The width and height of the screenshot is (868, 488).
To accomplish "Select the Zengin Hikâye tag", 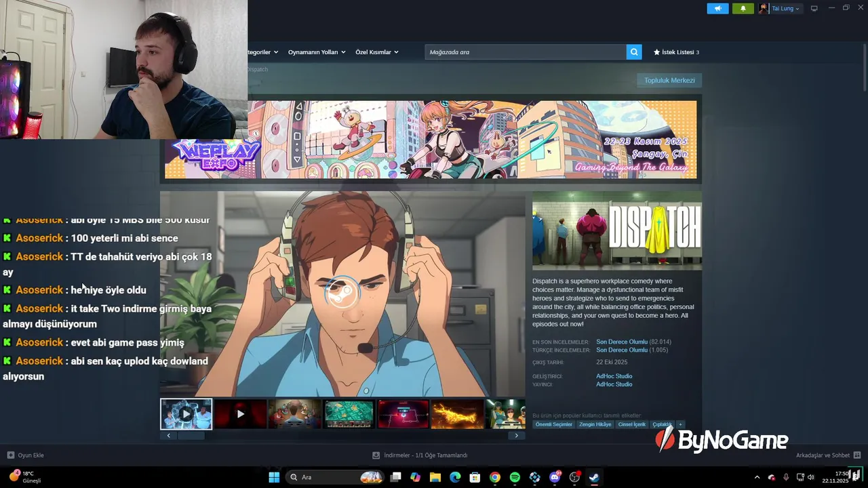I will coord(595,424).
